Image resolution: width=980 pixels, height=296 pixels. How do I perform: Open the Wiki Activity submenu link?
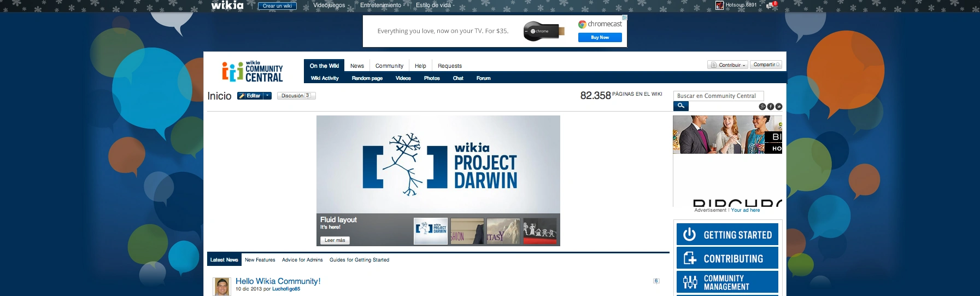325,78
